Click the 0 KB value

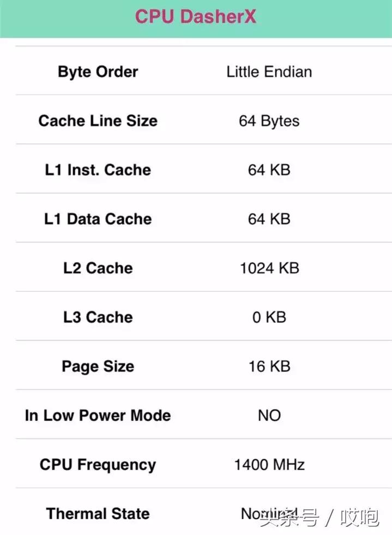coord(269,317)
